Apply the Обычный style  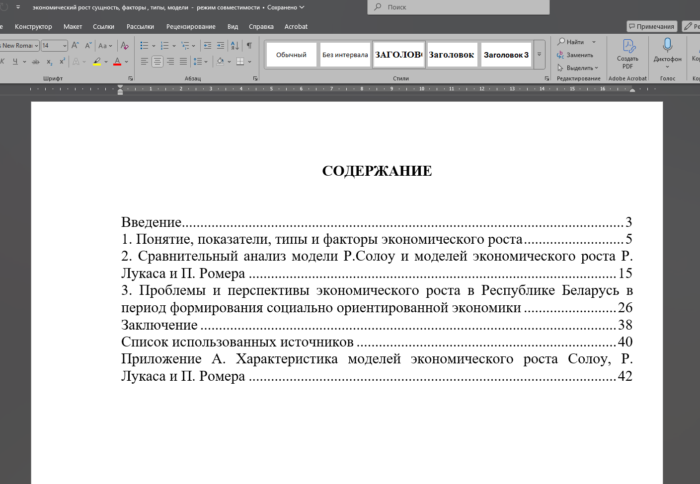coord(291,54)
